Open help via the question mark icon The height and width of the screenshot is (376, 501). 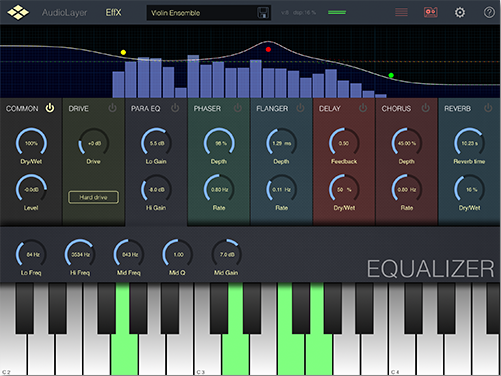[x=489, y=13]
